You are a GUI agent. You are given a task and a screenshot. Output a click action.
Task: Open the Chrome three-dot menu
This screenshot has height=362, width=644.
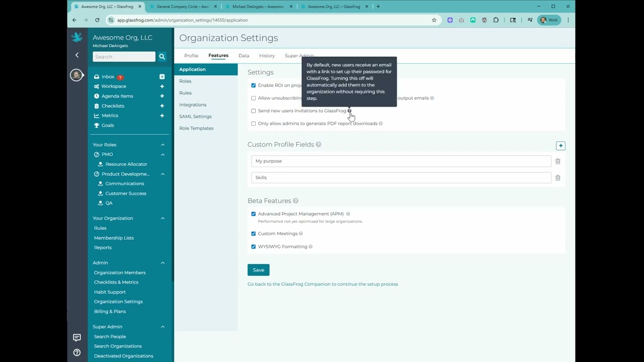pyautogui.click(x=568, y=20)
